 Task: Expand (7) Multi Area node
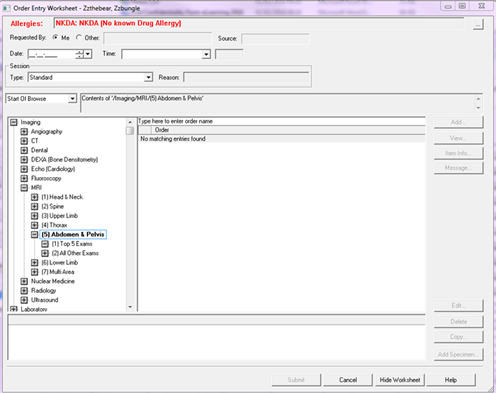point(34,272)
